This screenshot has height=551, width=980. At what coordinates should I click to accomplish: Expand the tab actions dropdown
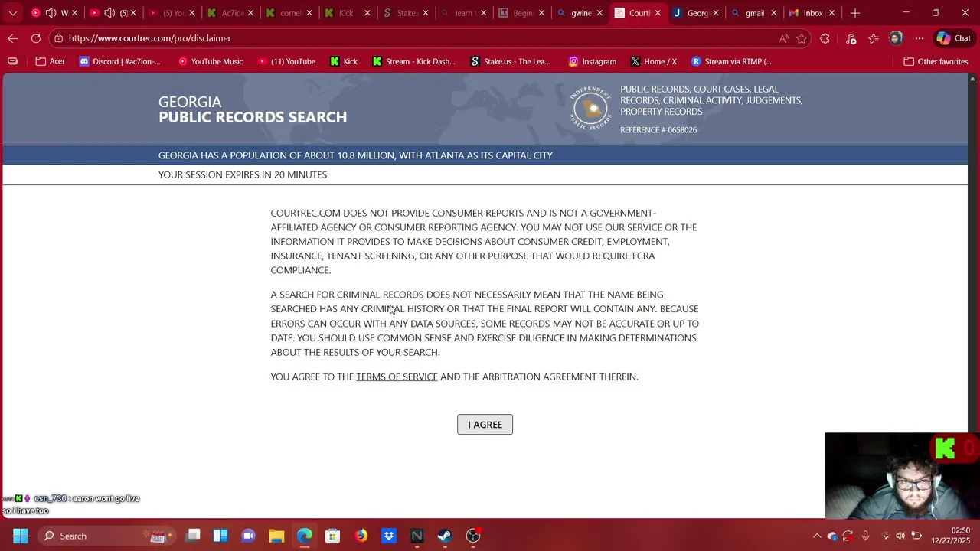(x=12, y=13)
